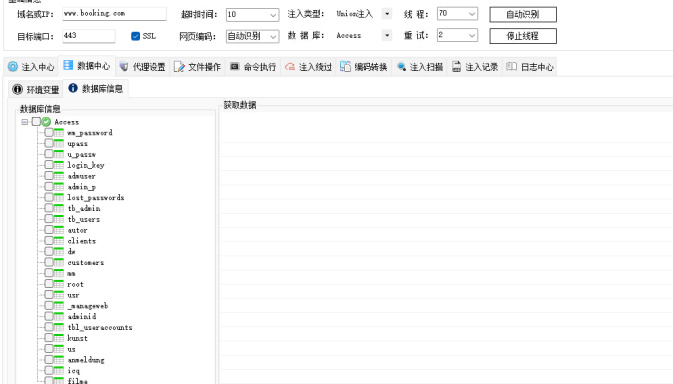Toggle the SSL checkbox

(x=136, y=36)
